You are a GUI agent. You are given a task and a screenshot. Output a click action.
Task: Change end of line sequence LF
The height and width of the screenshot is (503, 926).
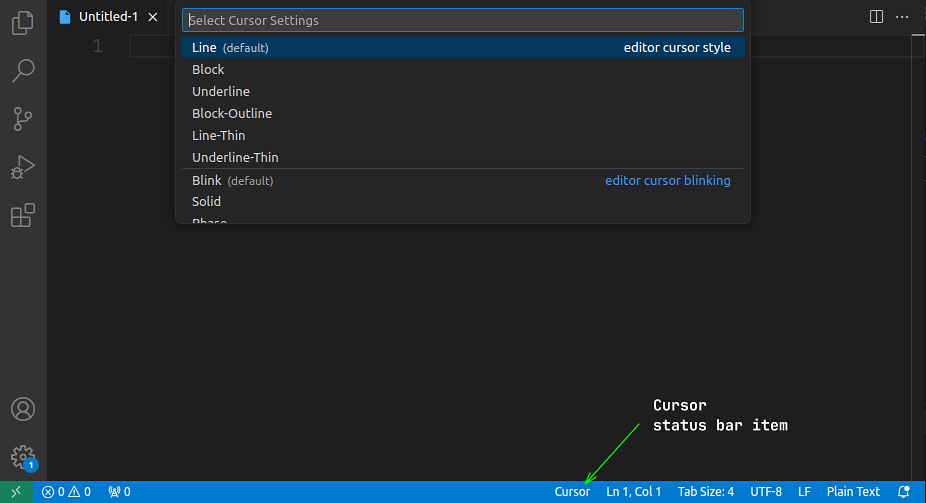(x=804, y=492)
